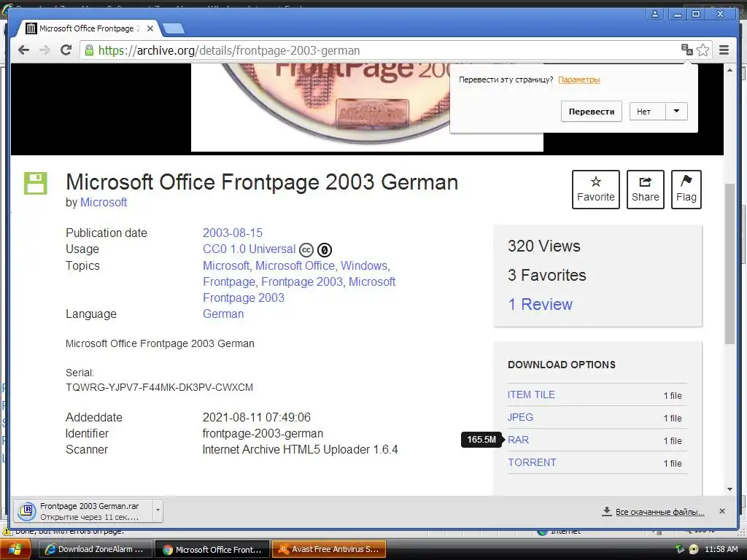Click the 320 Views statistic
747x560 pixels.
[x=544, y=246]
